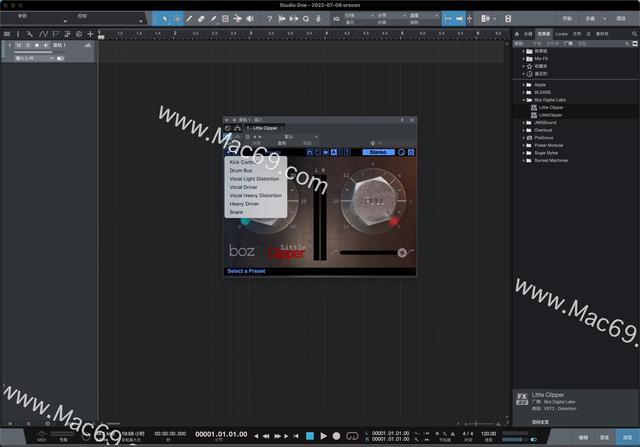Toggle the track 1 solo S button
This screenshot has width=640, height=447.
click(x=28, y=46)
